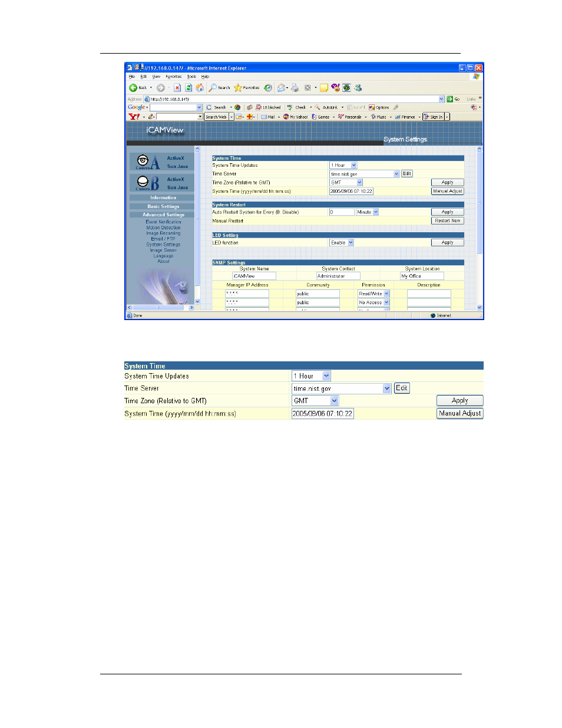
Task: Open Finance on the Yahoo toolbar
Action: point(405,117)
